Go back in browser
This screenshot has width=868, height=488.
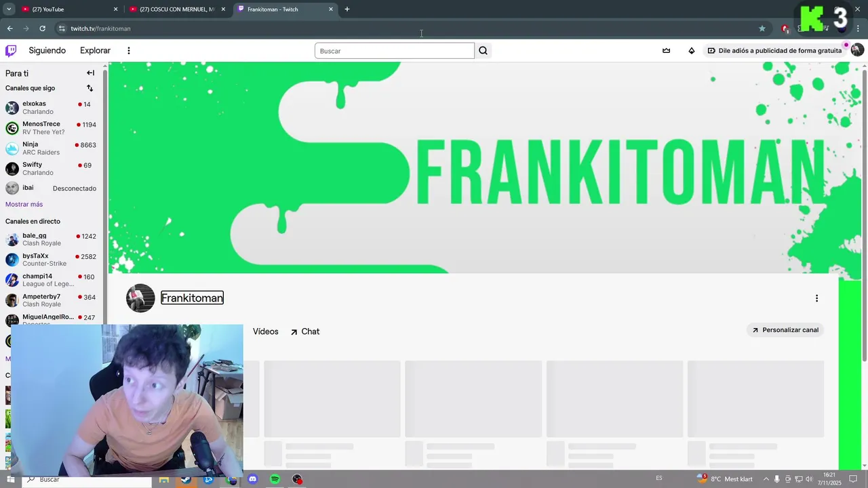9,28
